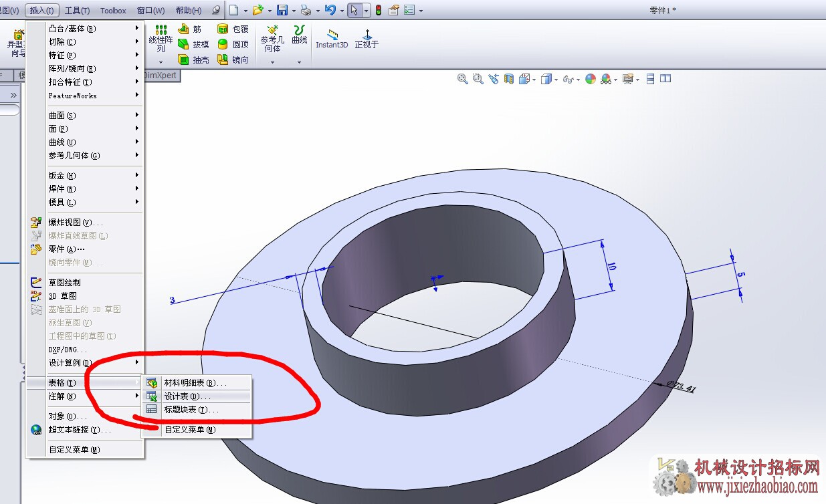Open dropdown arrow next to Open icon

270,11
